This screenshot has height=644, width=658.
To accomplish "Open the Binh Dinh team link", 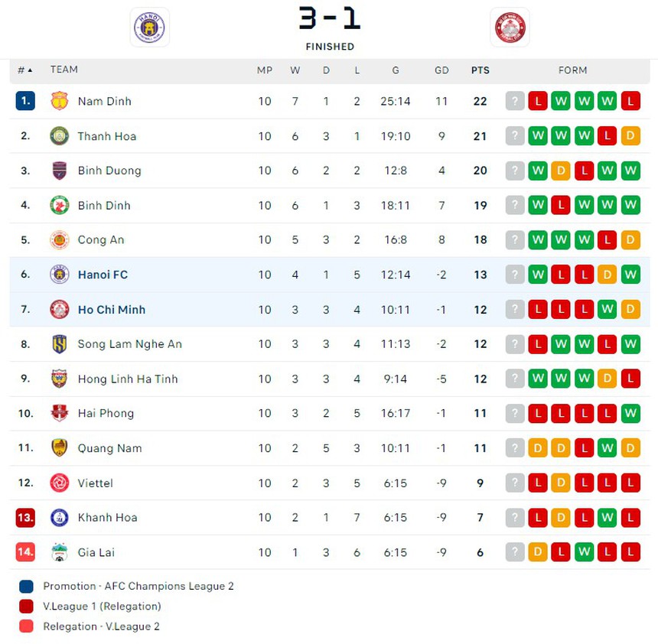I will pyautogui.click(x=104, y=205).
